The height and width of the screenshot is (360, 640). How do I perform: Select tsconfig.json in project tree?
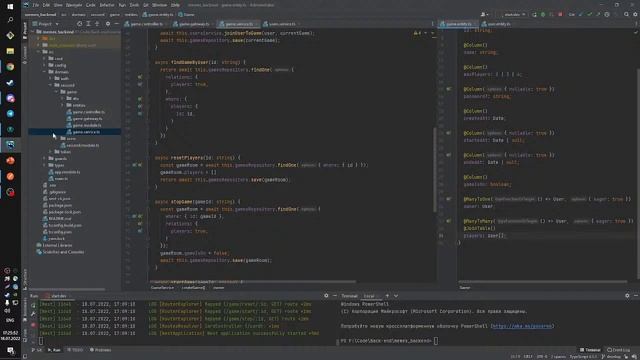(x=57, y=232)
